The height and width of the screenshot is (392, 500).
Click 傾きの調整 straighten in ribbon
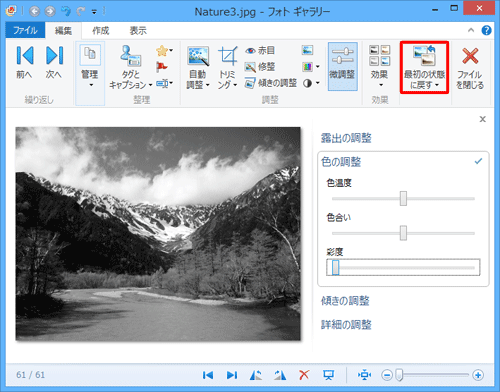click(x=271, y=83)
